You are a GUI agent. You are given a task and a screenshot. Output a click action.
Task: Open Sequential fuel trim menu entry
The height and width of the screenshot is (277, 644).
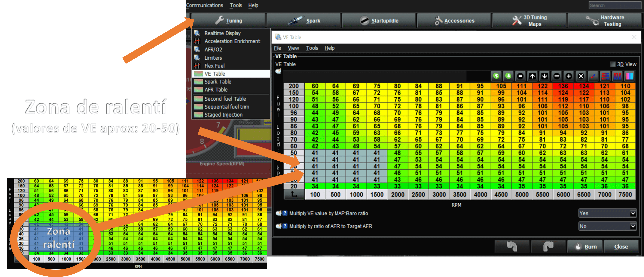pyautogui.click(x=231, y=107)
